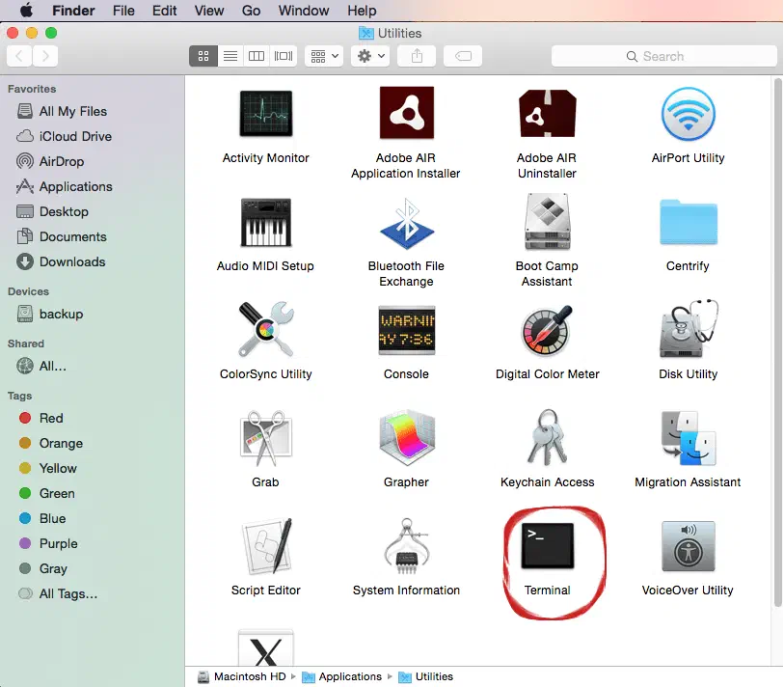This screenshot has width=784, height=687.
Task: Switch to icon view
Action: pyautogui.click(x=203, y=56)
